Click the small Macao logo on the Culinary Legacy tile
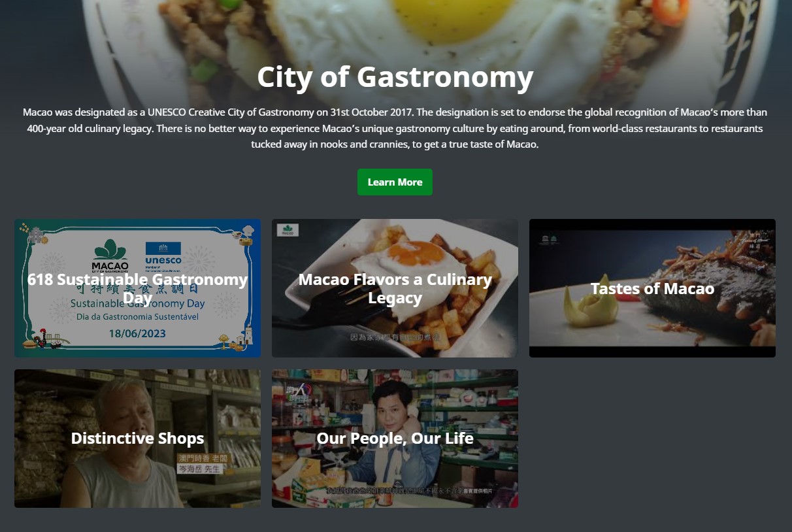792x532 pixels. (288, 230)
